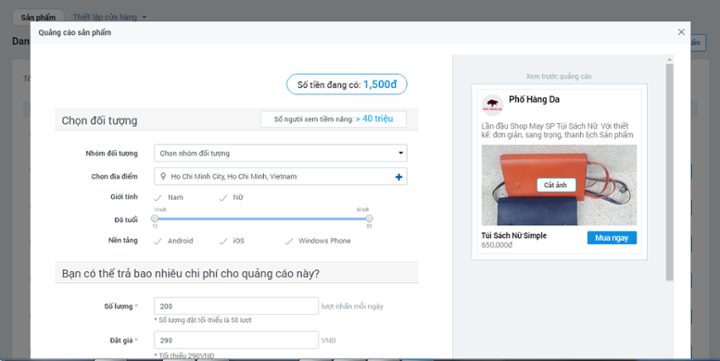
Task: Click the location pin icon
Action: point(163,176)
